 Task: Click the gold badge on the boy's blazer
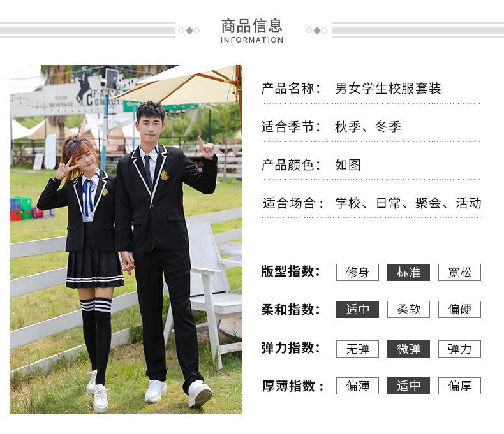pos(165,175)
